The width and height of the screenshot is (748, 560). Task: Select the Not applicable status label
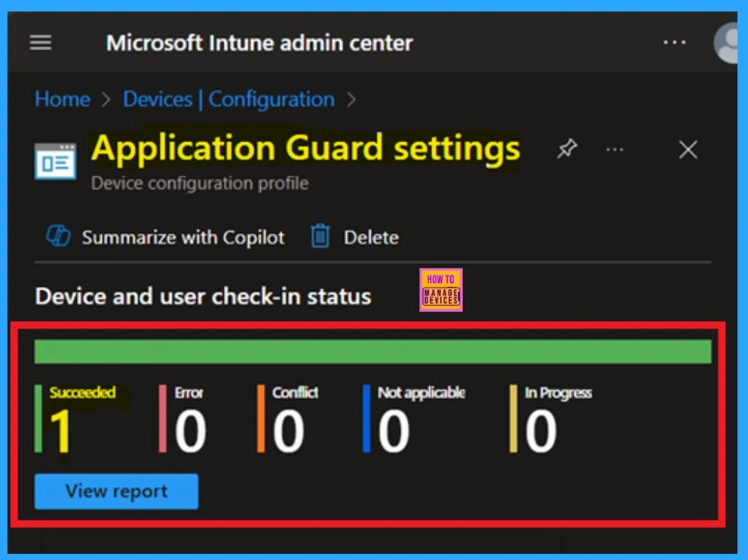tap(422, 393)
